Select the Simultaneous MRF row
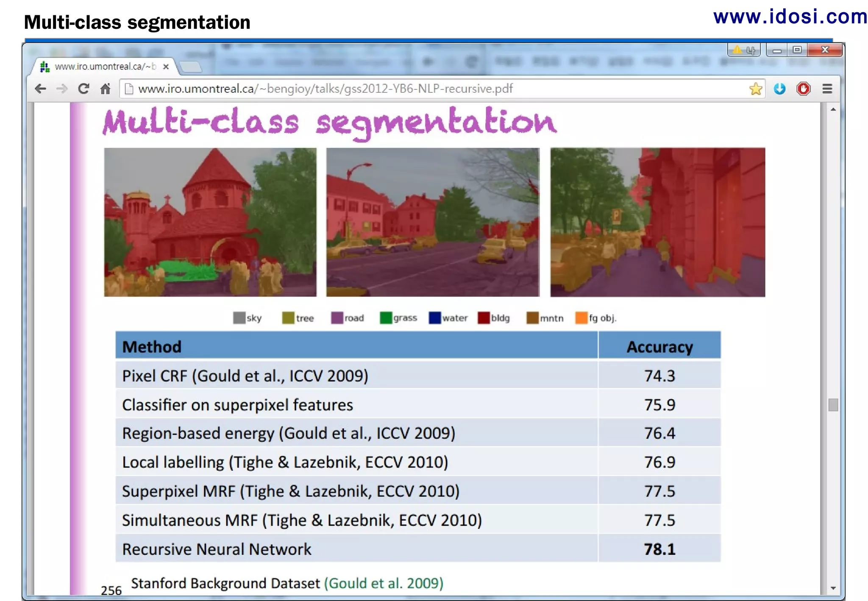This screenshot has height=601, width=868. [418, 520]
